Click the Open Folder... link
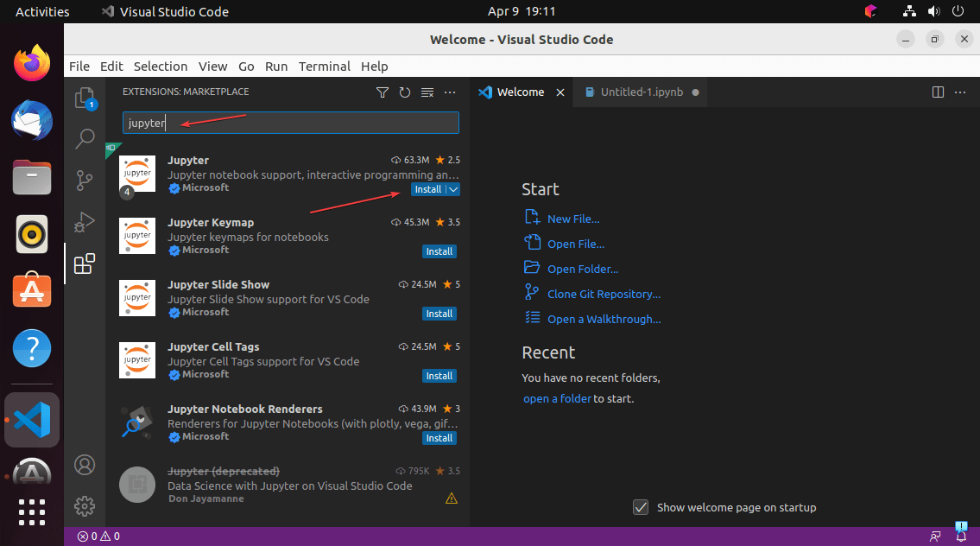This screenshot has height=546, width=980. pos(583,269)
